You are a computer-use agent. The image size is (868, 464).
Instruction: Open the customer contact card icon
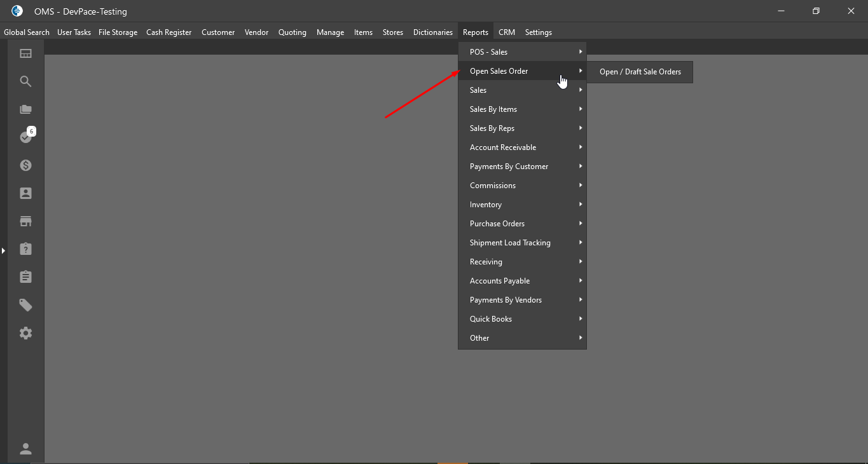[x=25, y=193]
